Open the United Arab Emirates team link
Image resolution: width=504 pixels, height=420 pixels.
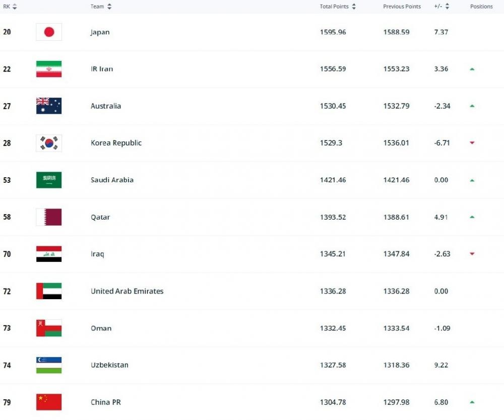tap(127, 291)
